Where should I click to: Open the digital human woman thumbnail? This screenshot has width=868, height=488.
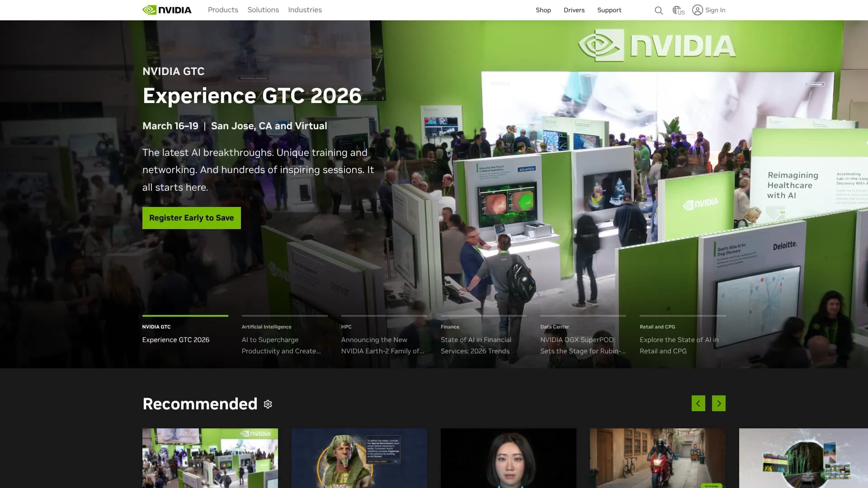509,458
